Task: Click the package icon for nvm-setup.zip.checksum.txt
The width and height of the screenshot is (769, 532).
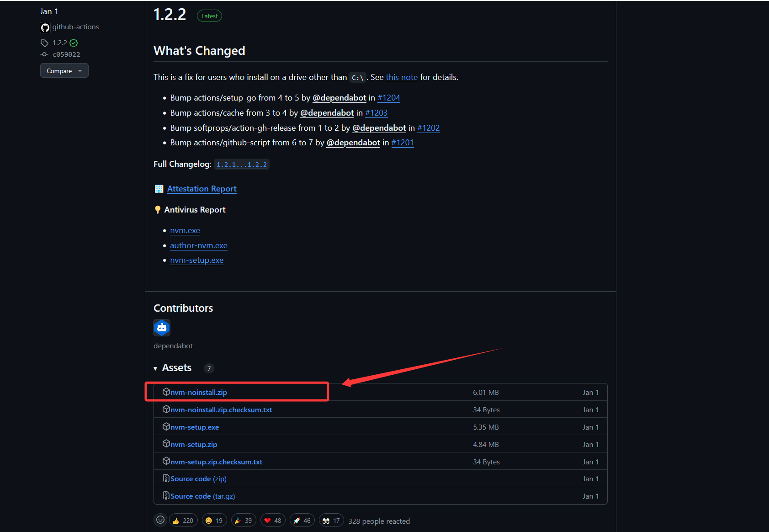Action: (166, 461)
